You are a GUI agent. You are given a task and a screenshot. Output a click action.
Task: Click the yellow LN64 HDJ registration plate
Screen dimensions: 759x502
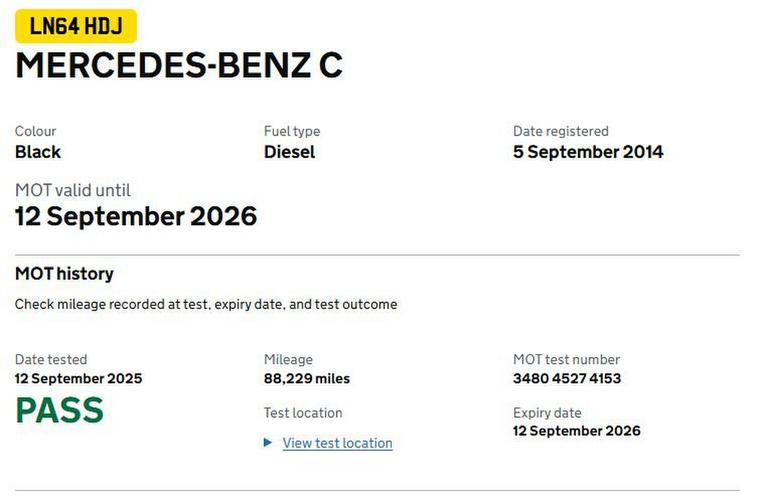coord(75,26)
